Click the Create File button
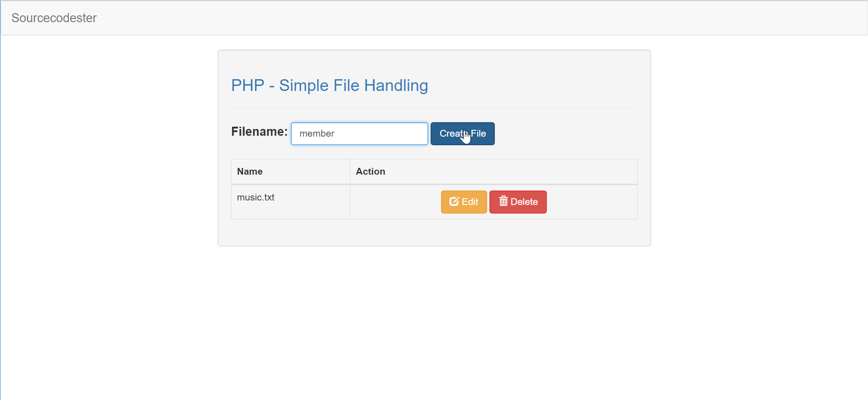The height and width of the screenshot is (400, 868). click(462, 133)
